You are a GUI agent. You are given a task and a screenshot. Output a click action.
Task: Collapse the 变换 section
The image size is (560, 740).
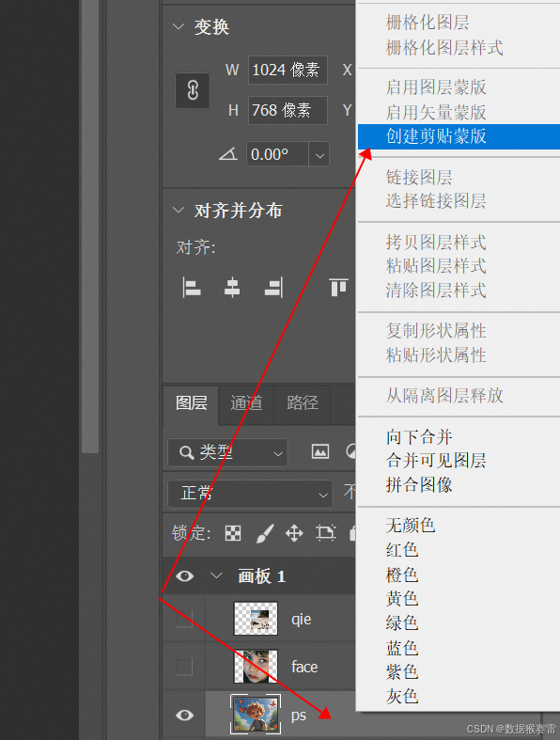[x=179, y=26]
